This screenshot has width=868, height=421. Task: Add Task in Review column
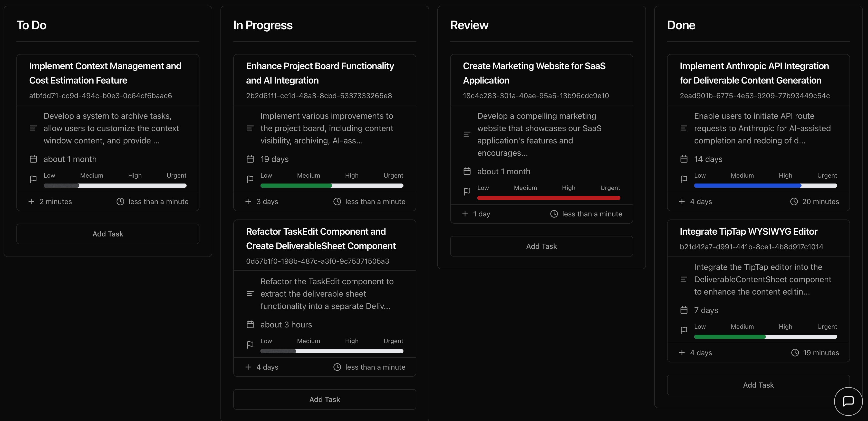(x=541, y=246)
